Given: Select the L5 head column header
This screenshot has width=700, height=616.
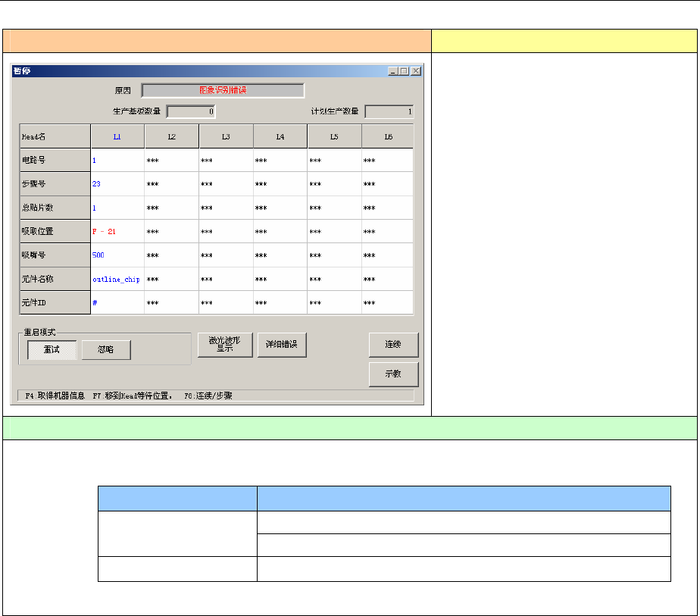Looking at the screenshot, I should [x=334, y=136].
